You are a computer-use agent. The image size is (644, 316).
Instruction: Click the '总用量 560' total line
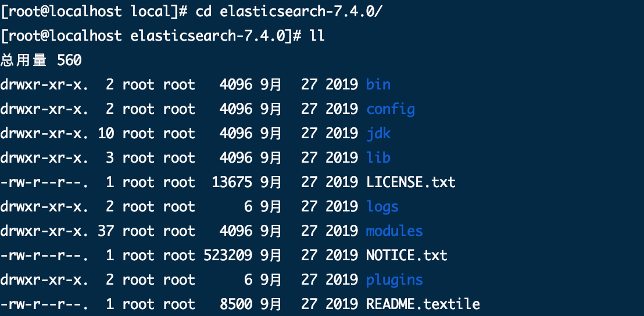click(x=41, y=60)
